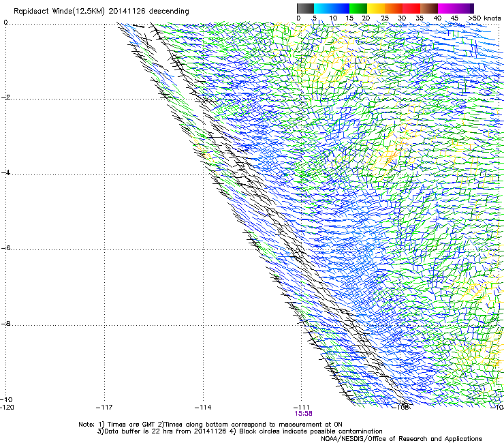504x443 pixels.
Task: Click the longitude label -117
Action: (104, 408)
